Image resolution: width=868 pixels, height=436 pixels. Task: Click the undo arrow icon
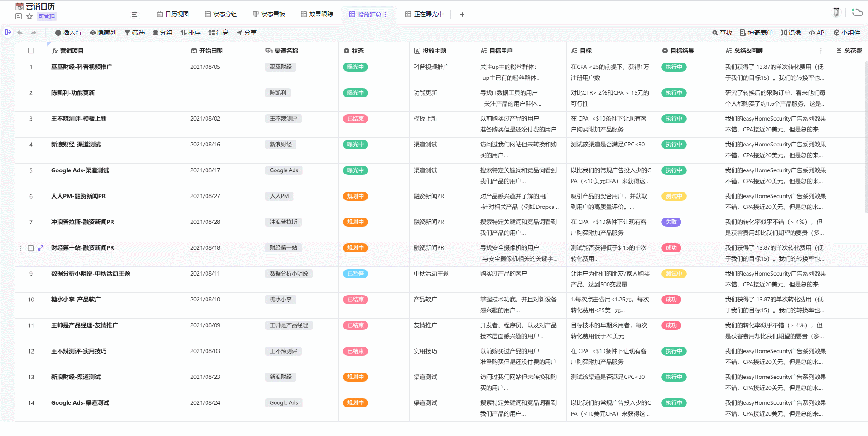[20, 33]
